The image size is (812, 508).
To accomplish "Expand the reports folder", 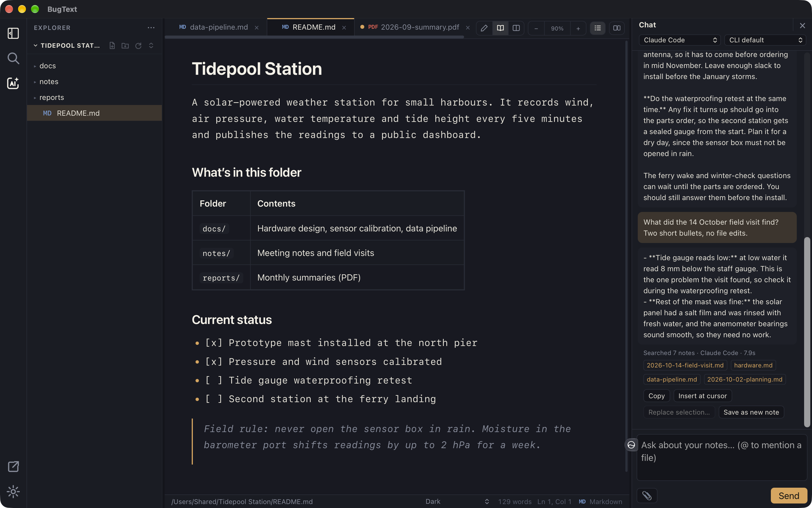I will tap(94, 97).
